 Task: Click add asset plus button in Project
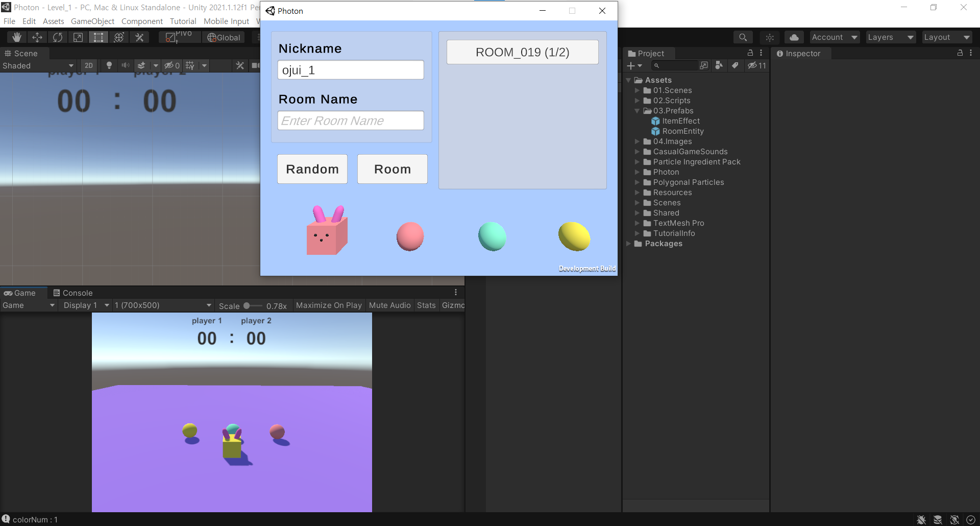coord(634,65)
